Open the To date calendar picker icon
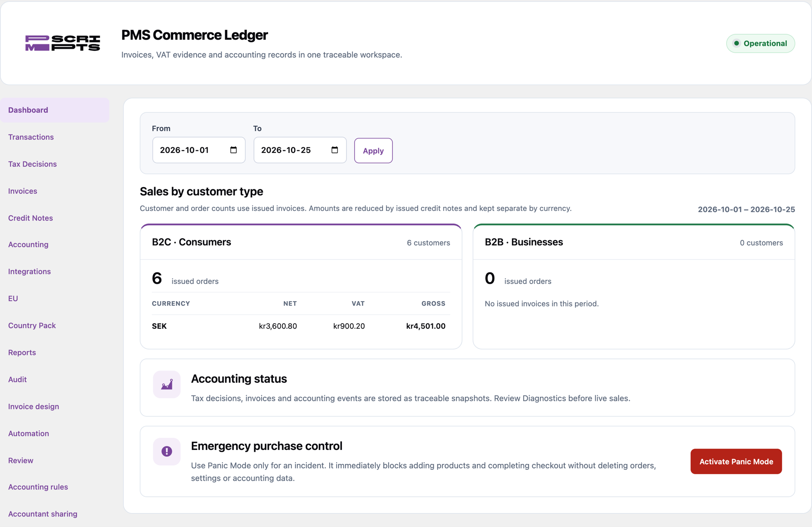Screen dimensions: 812x527 334,150
